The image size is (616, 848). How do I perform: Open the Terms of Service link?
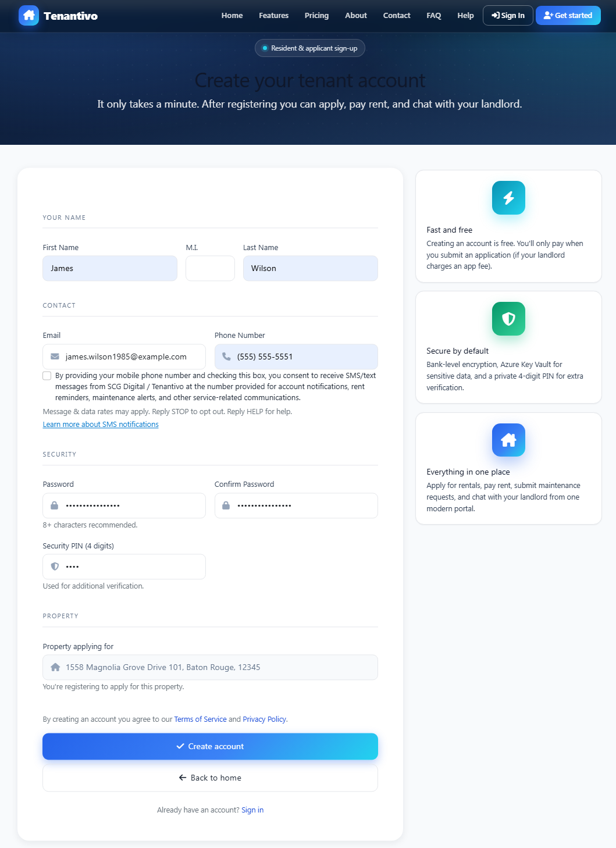pyautogui.click(x=200, y=719)
